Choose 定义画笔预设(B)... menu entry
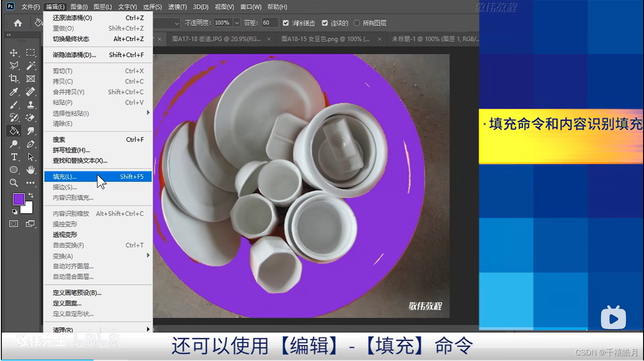644x361 pixels. click(x=98, y=293)
